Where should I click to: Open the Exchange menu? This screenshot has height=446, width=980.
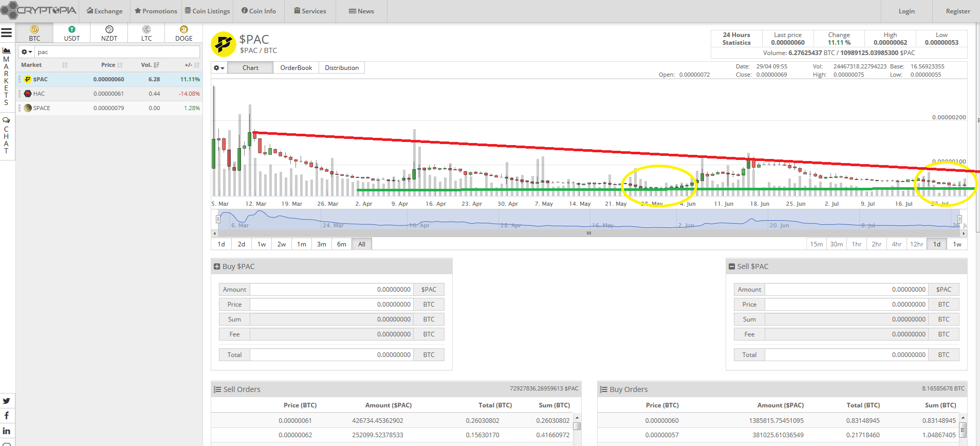coord(105,11)
